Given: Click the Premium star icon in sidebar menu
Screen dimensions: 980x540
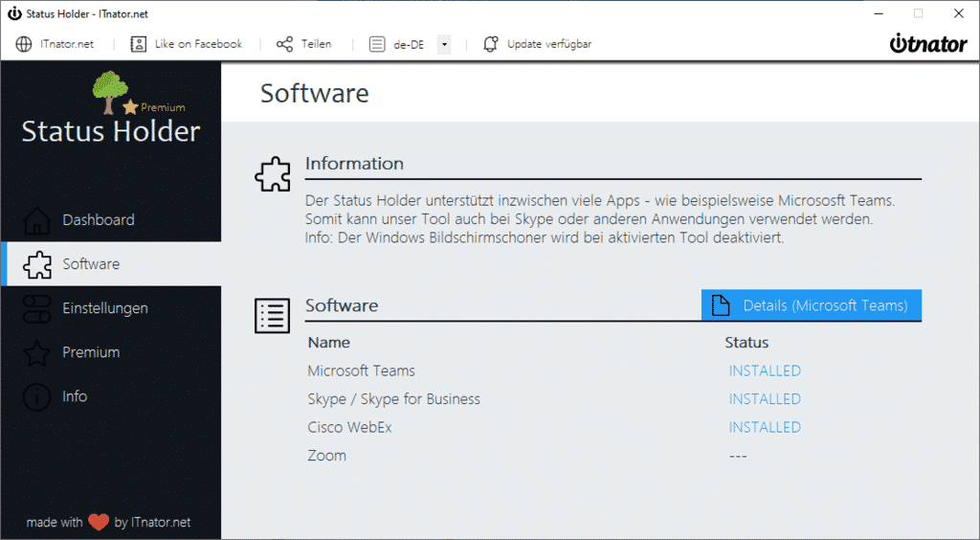Looking at the screenshot, I should (37, 353).
